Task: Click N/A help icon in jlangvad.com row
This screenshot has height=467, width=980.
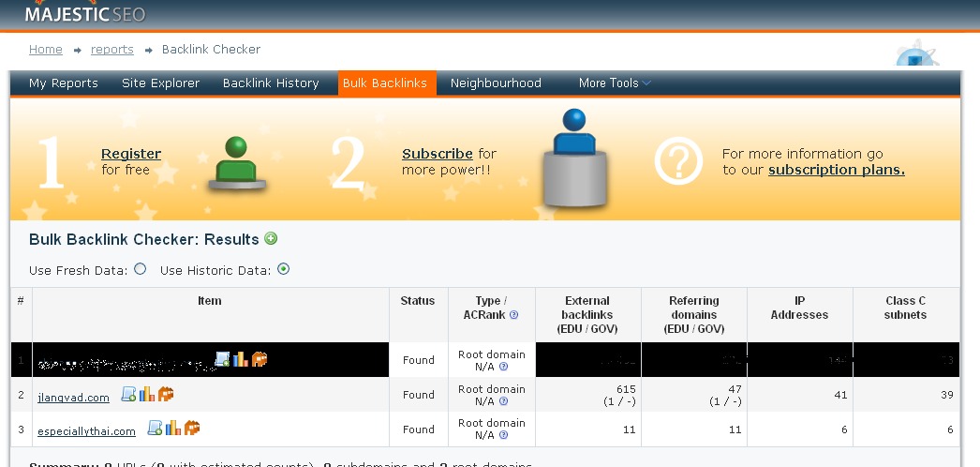Action: (x=504, y=401)
